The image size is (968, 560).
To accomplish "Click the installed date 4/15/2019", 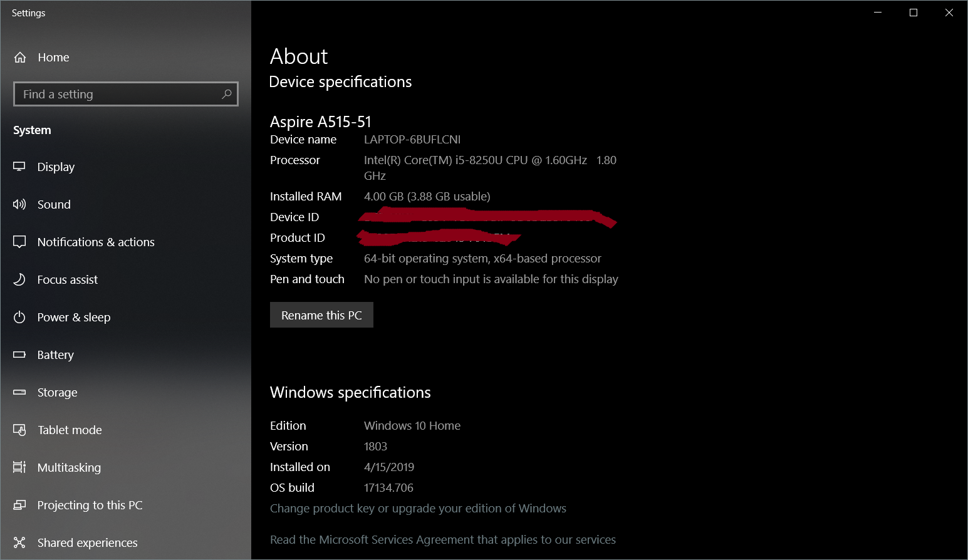I will tap(389, 467).
